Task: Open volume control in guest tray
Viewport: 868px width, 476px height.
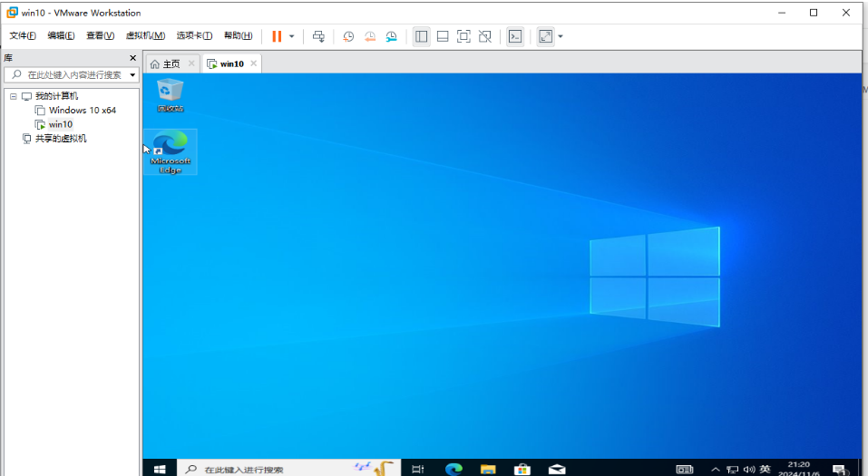Action: [x=749, y=470]
